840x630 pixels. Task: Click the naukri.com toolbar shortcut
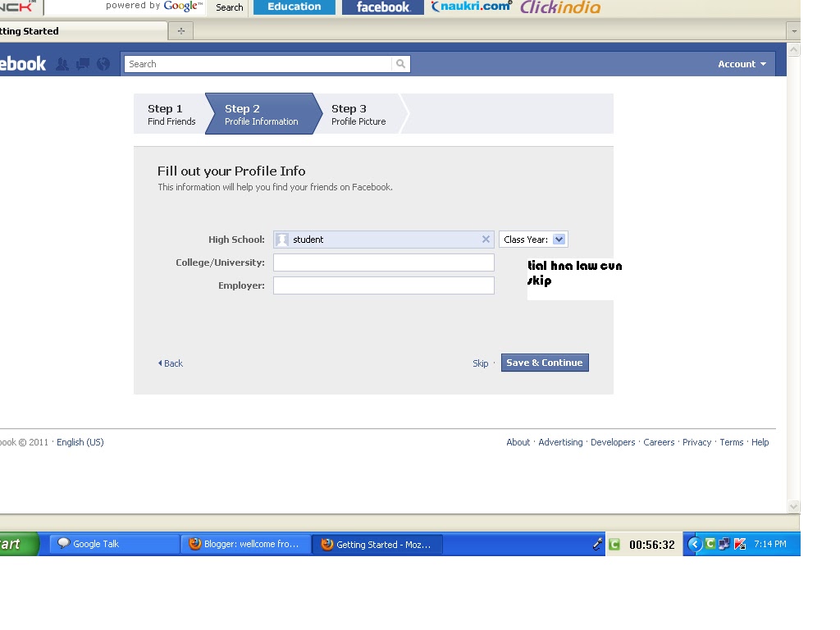point(472,7)
